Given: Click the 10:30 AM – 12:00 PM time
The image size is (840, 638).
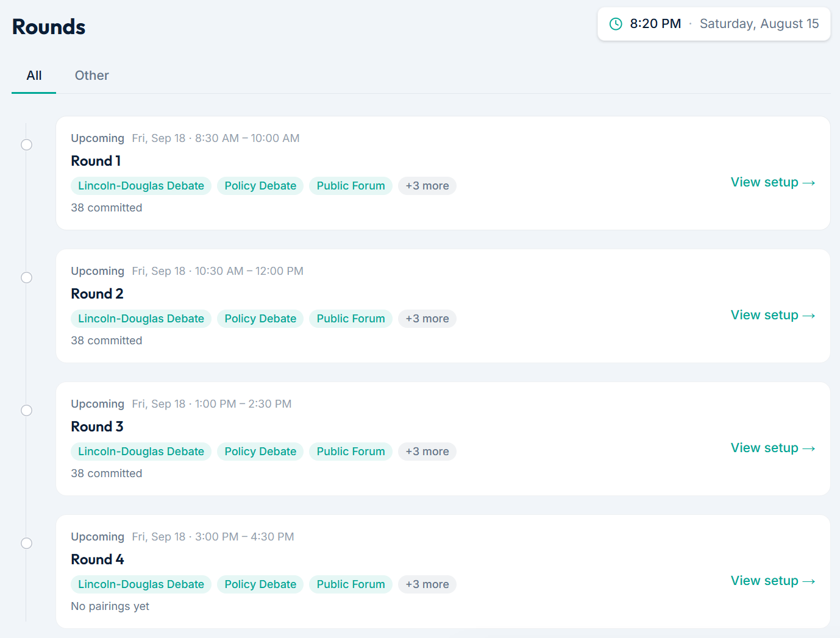Looking at the screenshot, I should 249,271.
